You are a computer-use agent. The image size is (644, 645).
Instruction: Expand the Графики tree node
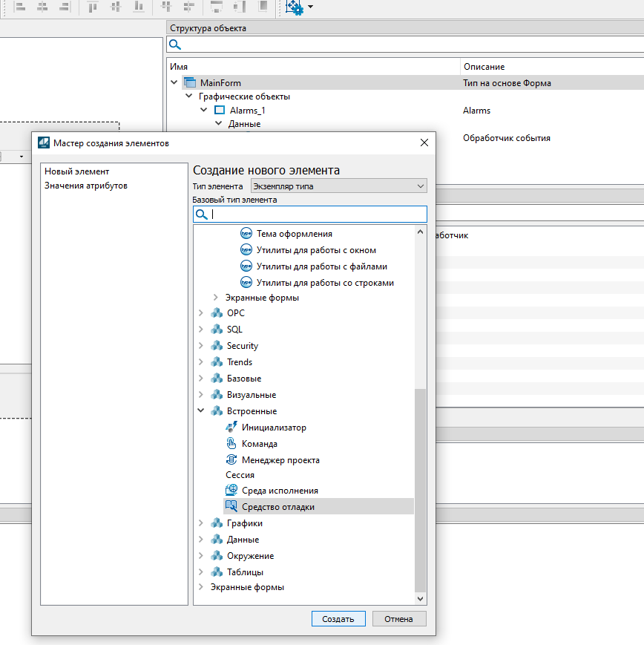point(201,523)
